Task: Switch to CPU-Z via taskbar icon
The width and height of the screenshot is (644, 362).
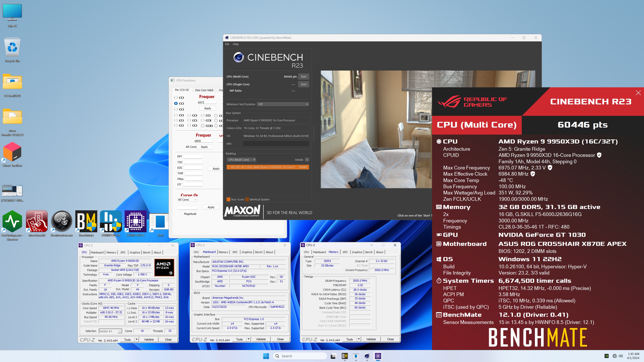Action: coord(378,356)
